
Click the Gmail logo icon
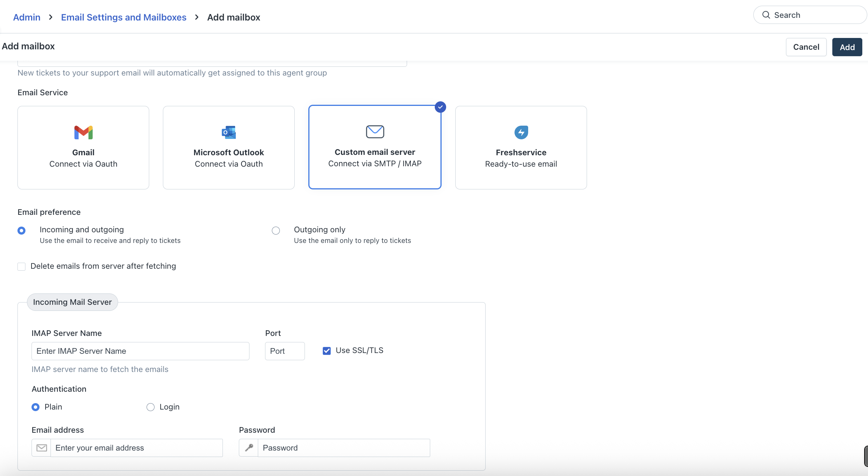coord(83,132)
